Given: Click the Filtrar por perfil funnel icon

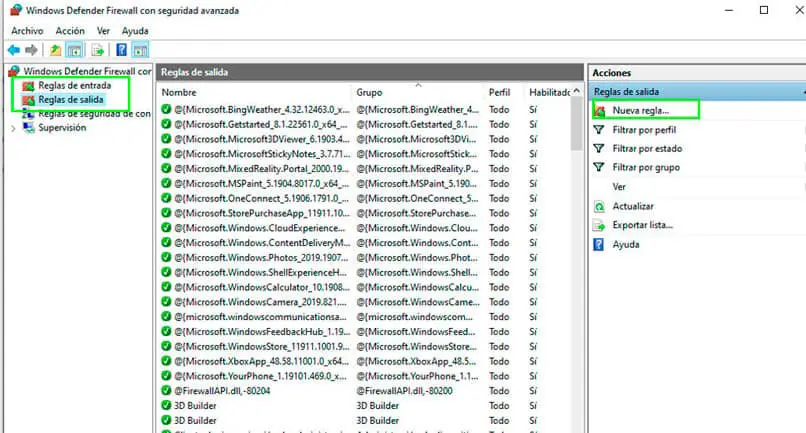Looking at the screenshot, I should (599, 130).
